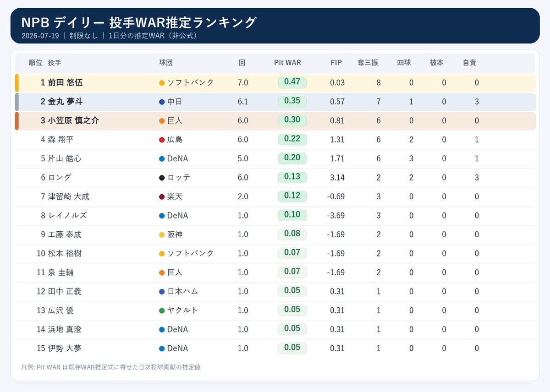The image size is (550, 392).
Task: Click the yellow team dot beside 前田 悠伍
Action: point(162,83)
